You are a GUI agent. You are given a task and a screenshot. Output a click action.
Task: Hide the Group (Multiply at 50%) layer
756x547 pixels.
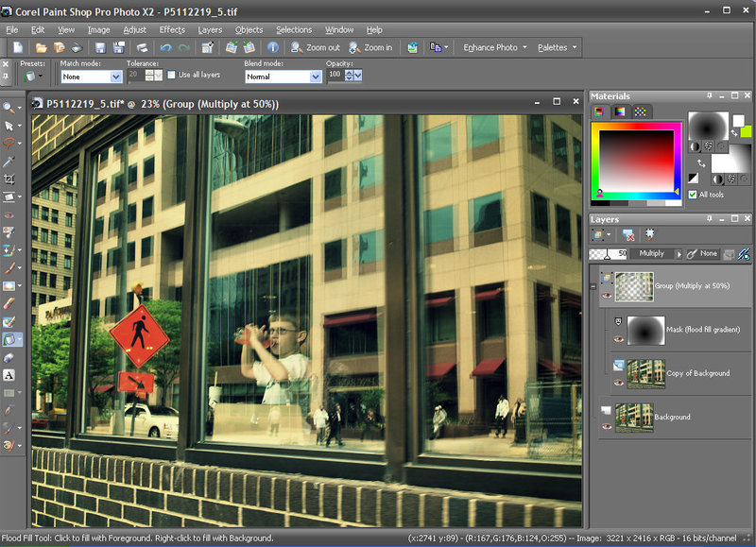[607, 295]
